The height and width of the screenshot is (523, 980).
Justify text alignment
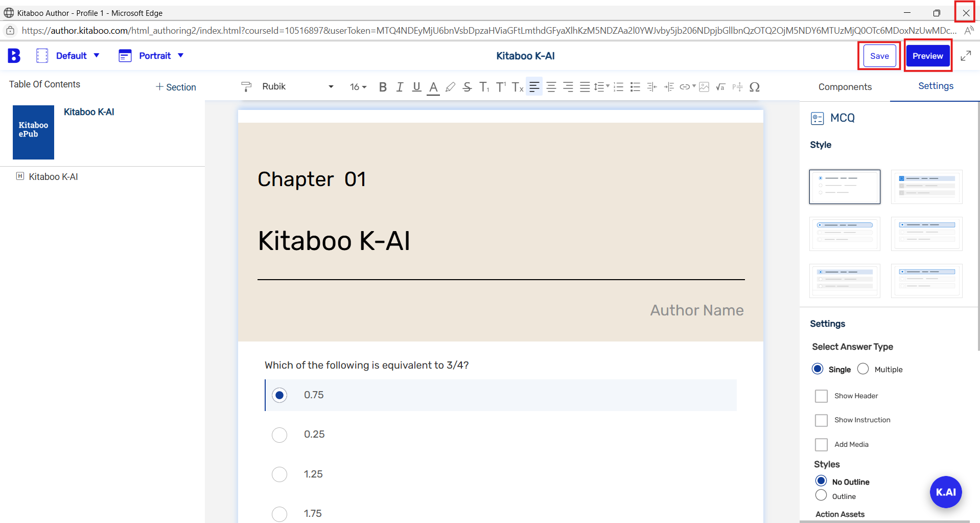(585, 87)
